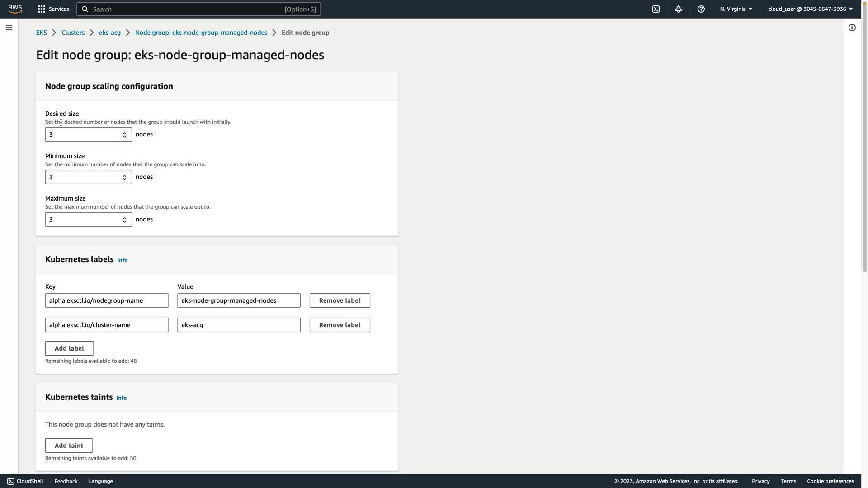The image size is (868, 488).
Task: Click Add label button
Action: click(69, 348)
